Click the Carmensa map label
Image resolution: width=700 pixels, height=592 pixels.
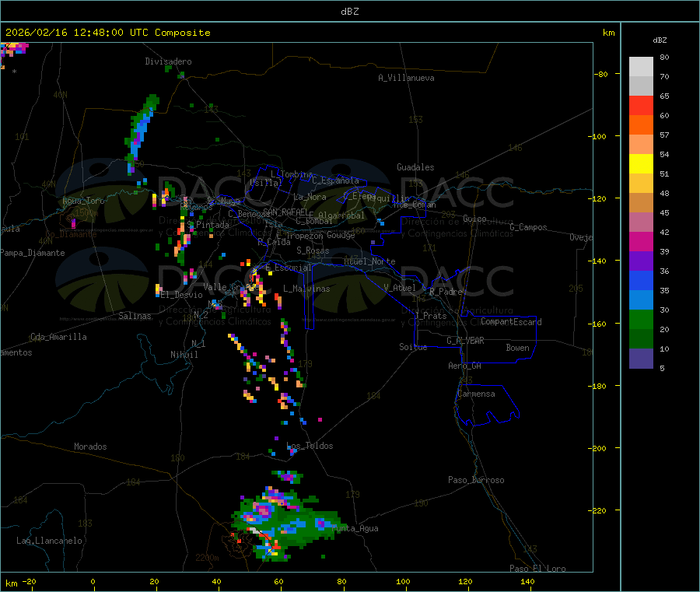pos(476,394)
